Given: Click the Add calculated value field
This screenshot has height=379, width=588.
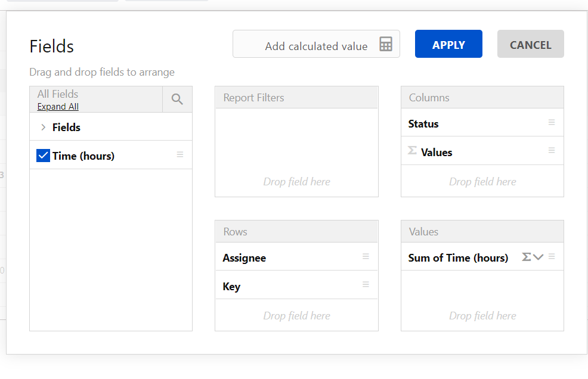Looking at the screenshot, I should tap(316, 46).
